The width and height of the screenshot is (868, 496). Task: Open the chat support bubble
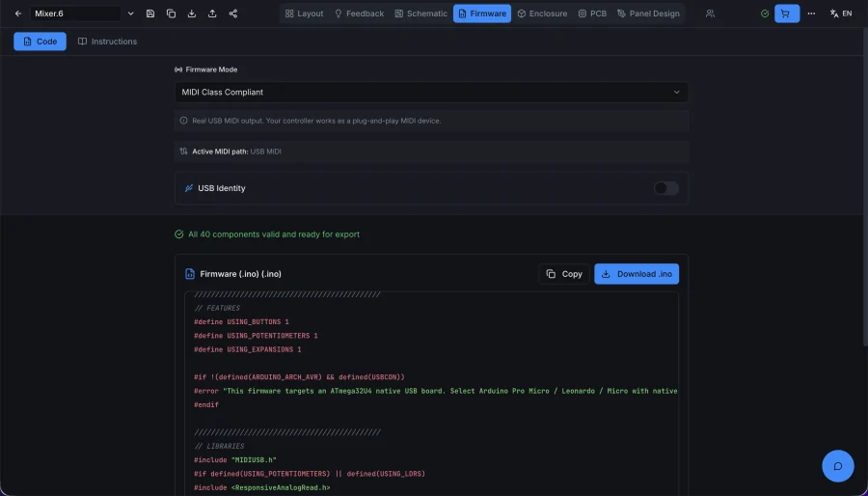pos(838,465)
